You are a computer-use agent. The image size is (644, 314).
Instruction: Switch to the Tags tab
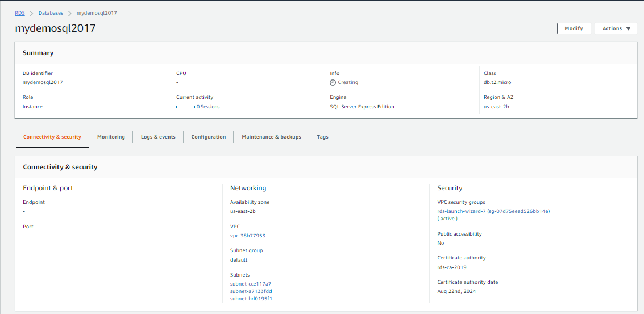click(322, 137)
